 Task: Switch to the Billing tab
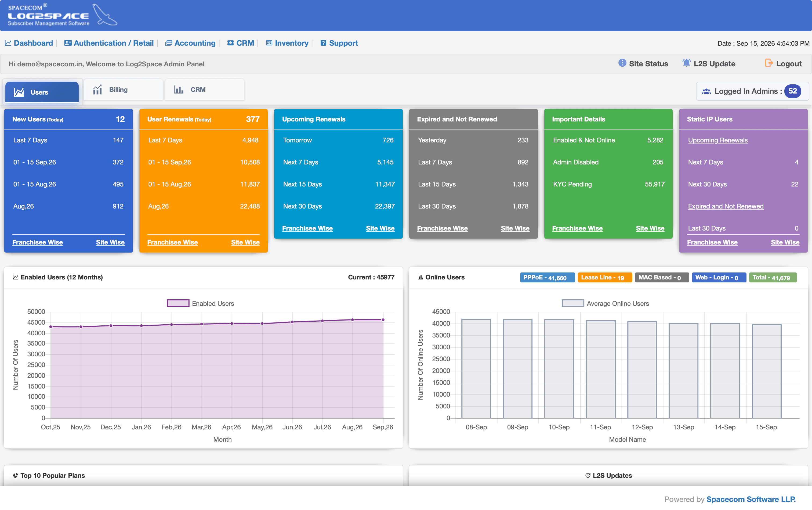(123, 90)
